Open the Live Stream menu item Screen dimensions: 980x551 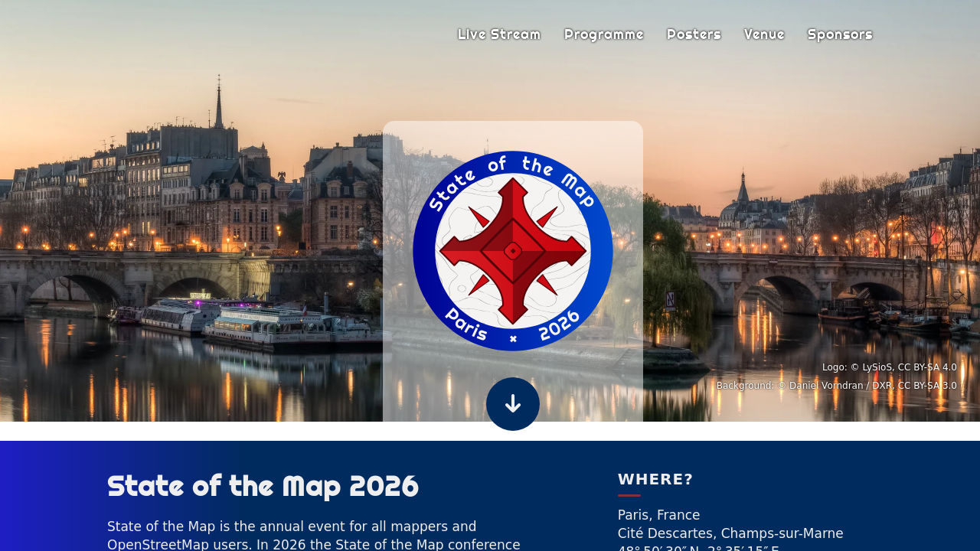(x=499, y=34)
